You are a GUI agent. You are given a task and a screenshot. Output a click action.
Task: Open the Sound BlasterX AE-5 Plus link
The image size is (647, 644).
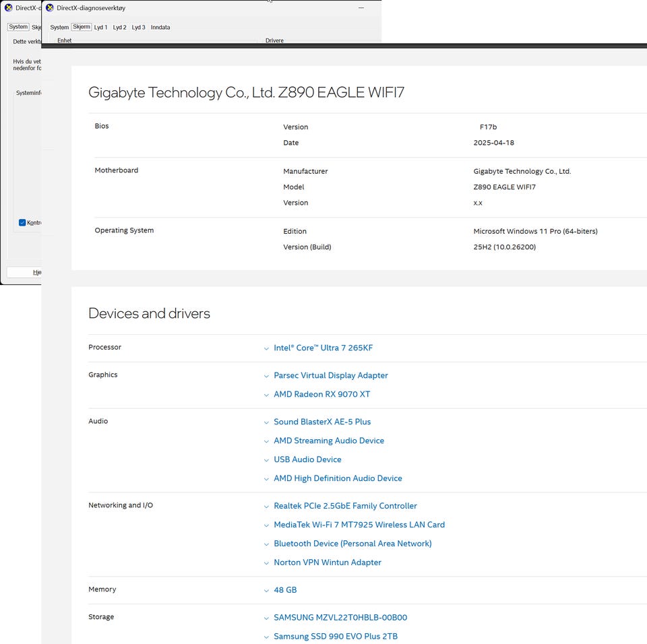[x=322, y=422]
